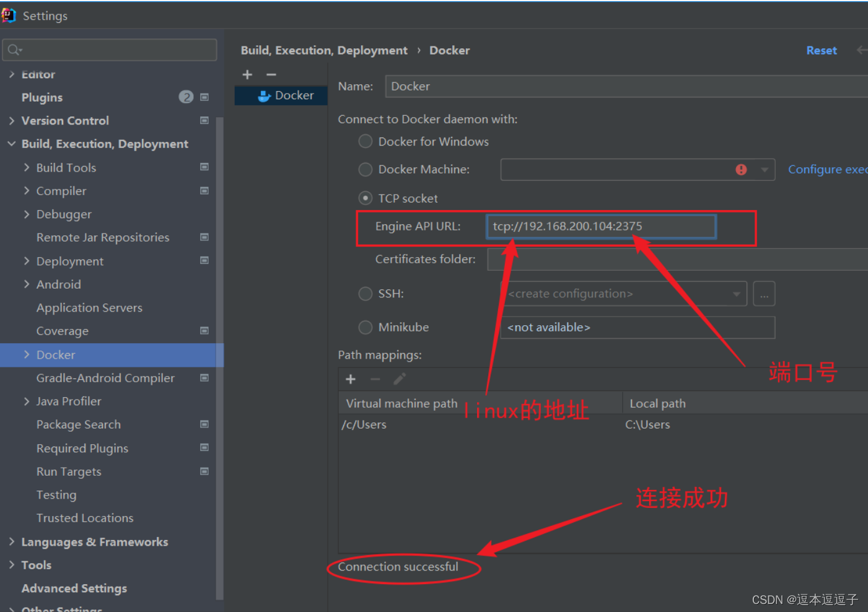Viewport: 868px width, 612px height.
Task: Select the SSH radio option
Action: 366,294
